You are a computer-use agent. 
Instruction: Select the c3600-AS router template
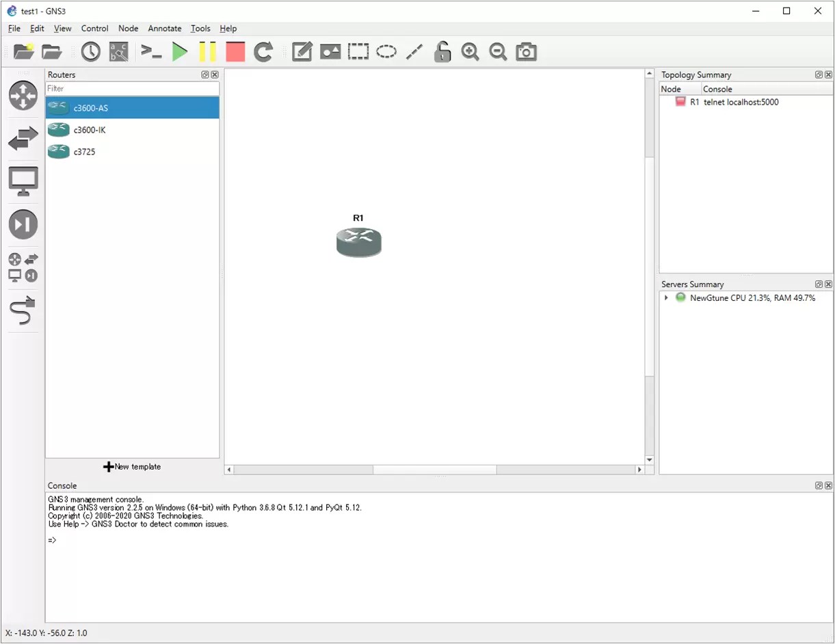(133, 107)
